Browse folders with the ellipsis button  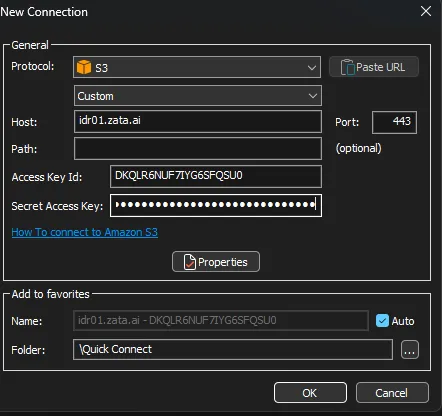click(x=410, y=350)
